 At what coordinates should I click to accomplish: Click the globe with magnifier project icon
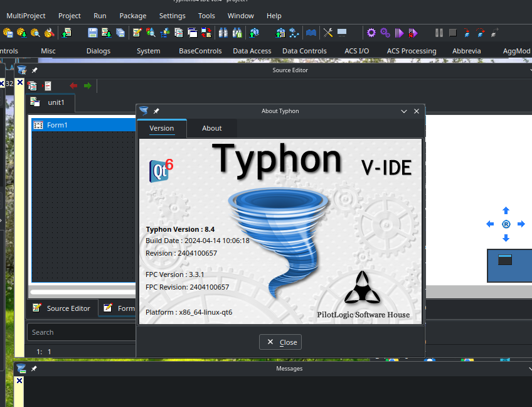coord(35,33)
